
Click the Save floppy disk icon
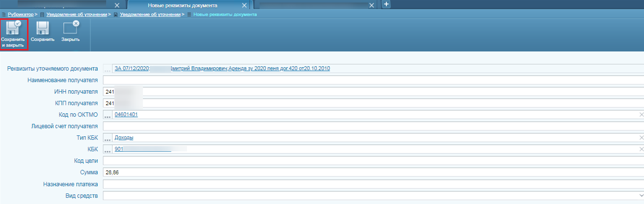click(42, 28)
